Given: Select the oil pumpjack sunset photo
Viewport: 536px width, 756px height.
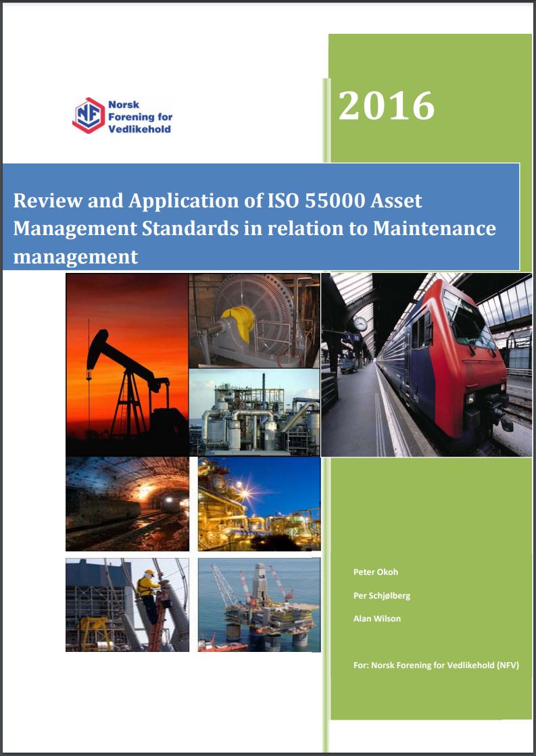Looking at the screenshot, I should point(127,365).
